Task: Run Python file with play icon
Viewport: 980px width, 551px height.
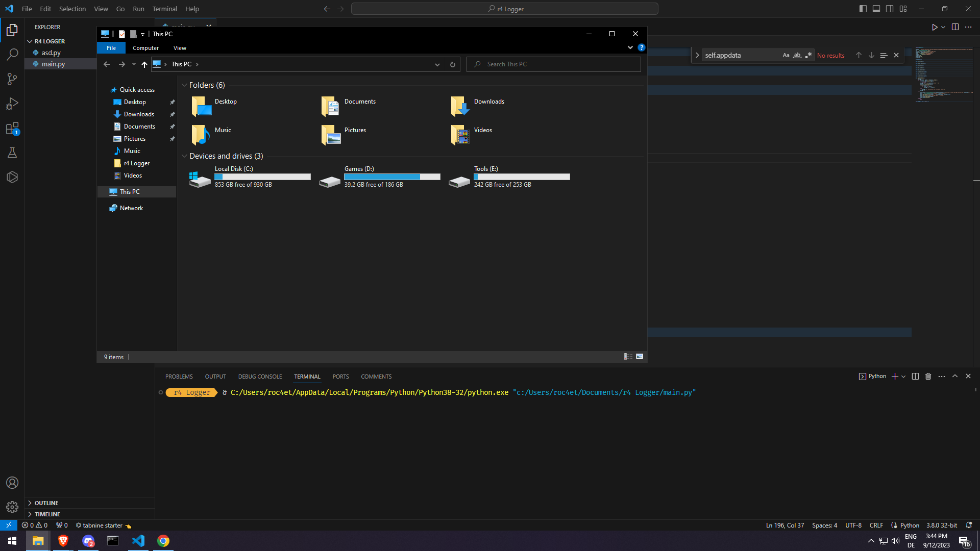Action: point(935,27)
